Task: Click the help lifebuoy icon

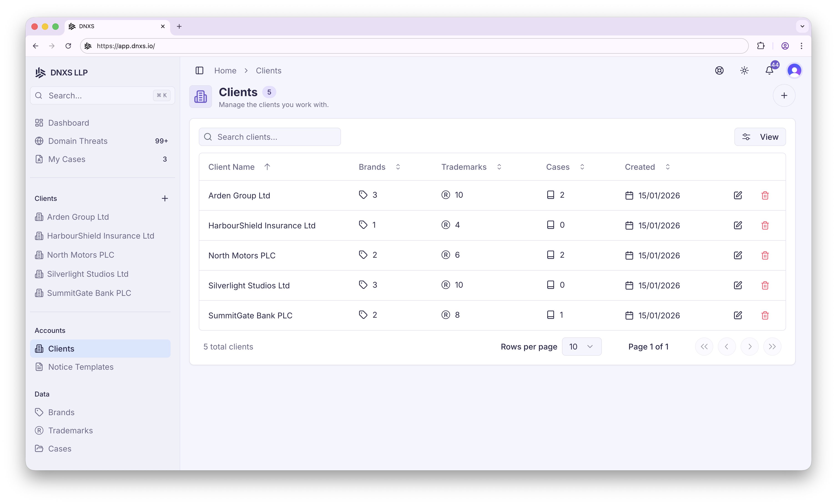Action: click(x=719, y=71)
